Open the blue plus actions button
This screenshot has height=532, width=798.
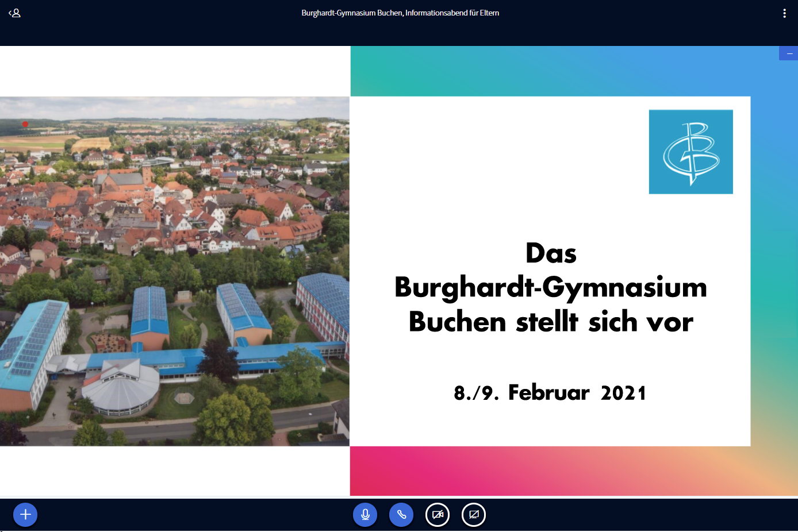[25, 515]
